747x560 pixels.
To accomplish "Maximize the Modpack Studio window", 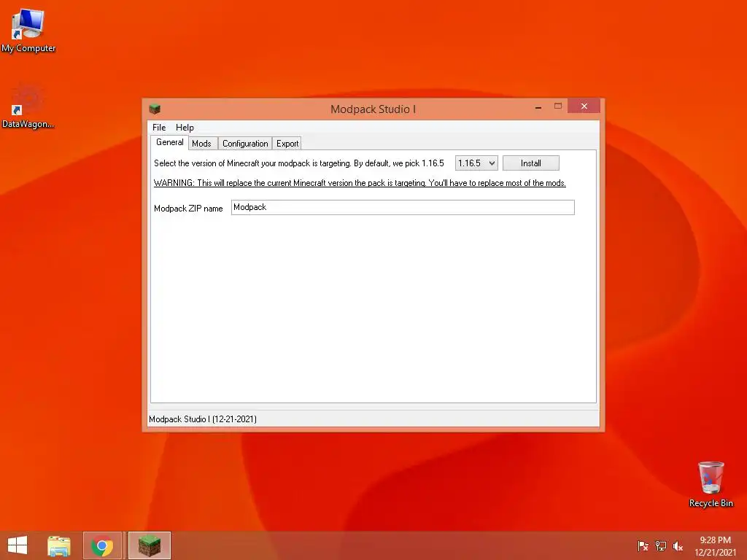I will pos(558,106).
